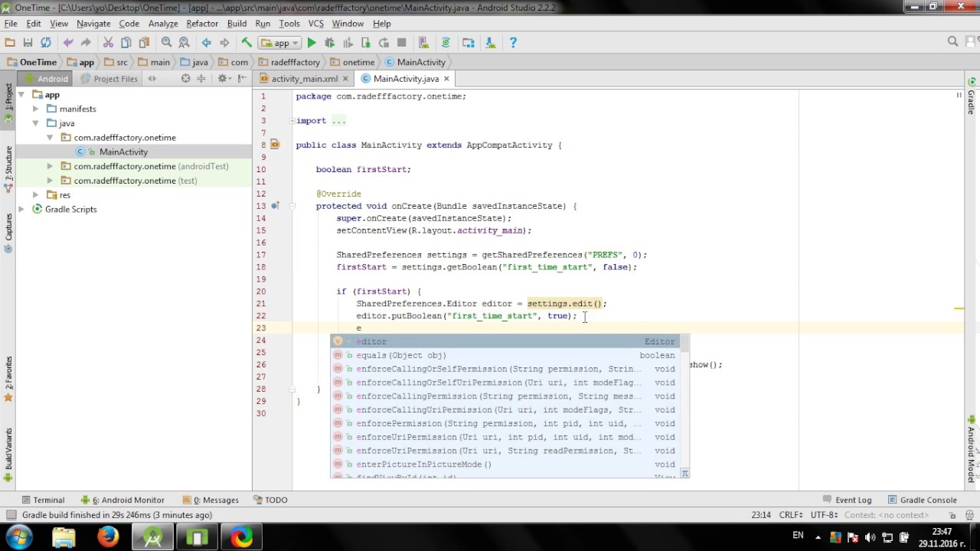980x551 pixels.
Task: Click the Open folder toolbar icon
Action: click(10, 43)
